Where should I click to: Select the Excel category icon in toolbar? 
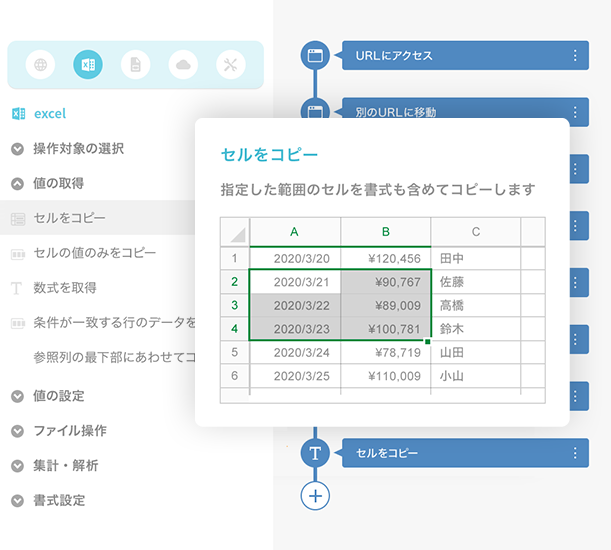pyautogui.click(x=88, y=64)
